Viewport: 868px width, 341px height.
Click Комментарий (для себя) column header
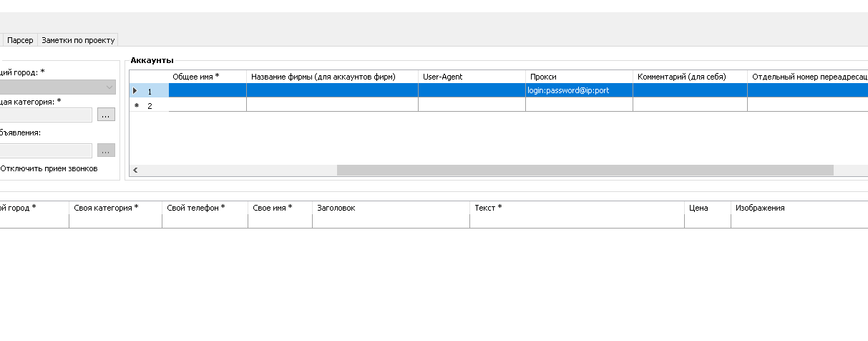coord(689,77)
